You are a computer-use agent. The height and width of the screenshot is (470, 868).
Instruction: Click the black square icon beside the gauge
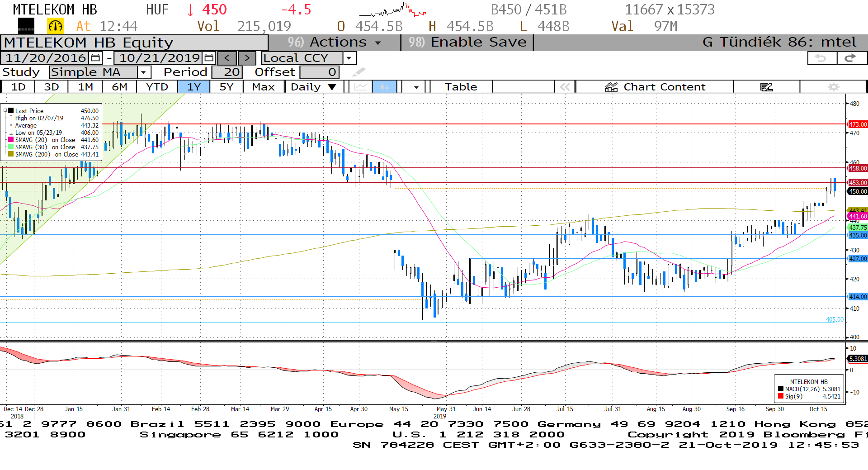click(26, 26)
